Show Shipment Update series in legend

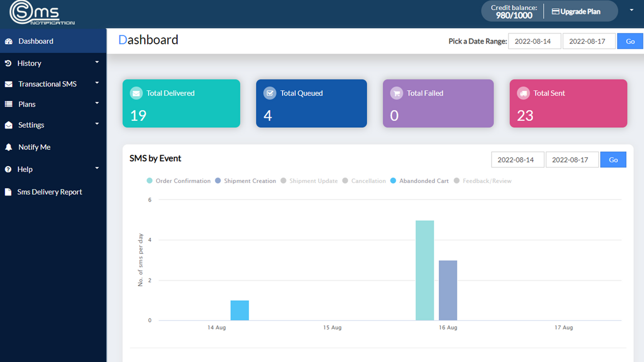[309, 181]
